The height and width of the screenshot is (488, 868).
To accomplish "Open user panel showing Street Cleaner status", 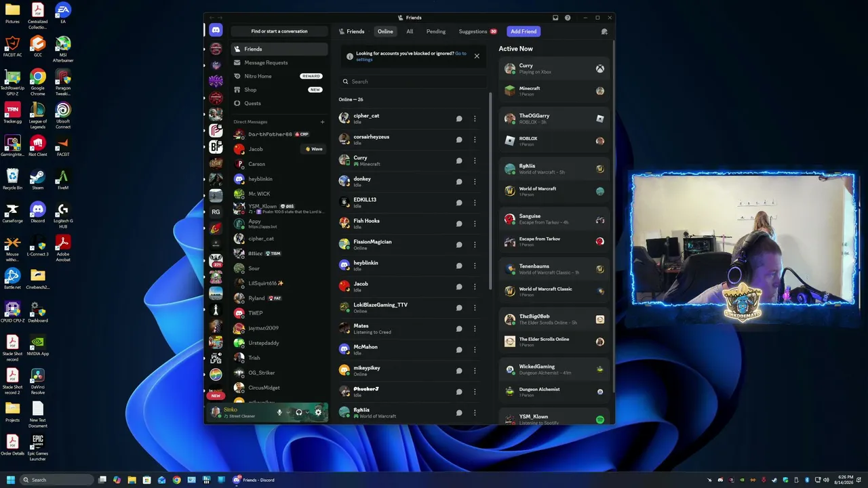I will (241, 412).
